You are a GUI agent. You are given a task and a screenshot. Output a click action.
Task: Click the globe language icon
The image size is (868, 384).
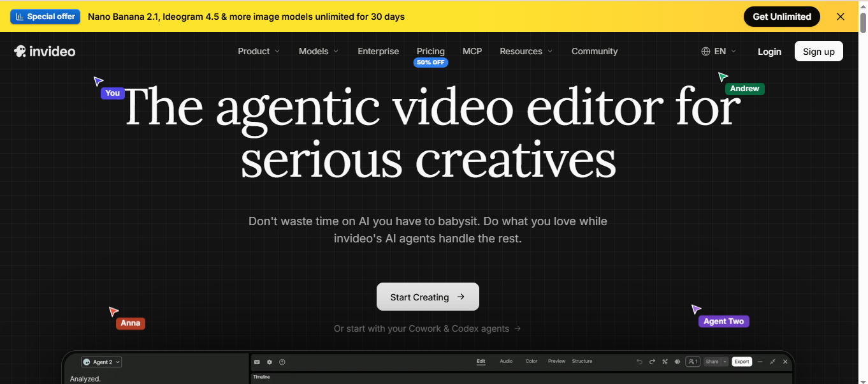705,51
